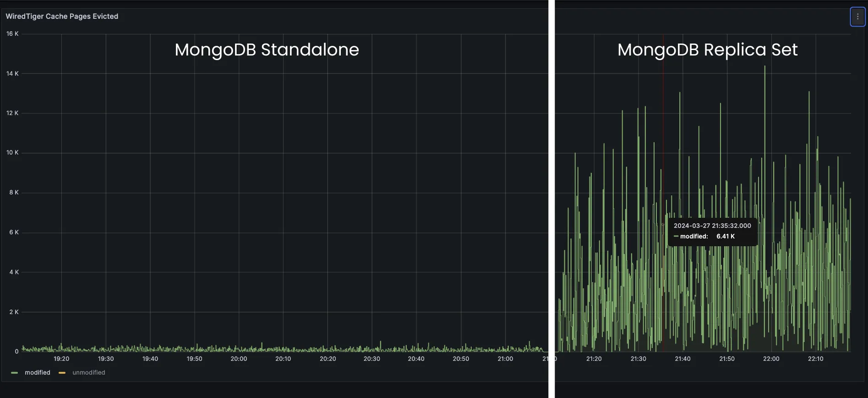Click the 20:50 time axis label
The width and height of the screenshot is (868, 398).
pos(461,359)
